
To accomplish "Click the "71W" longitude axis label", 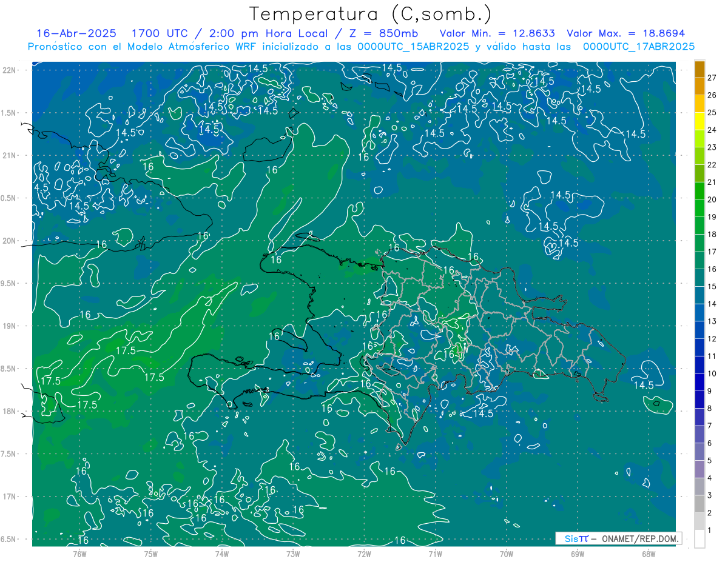I will [x=435, y=554].
